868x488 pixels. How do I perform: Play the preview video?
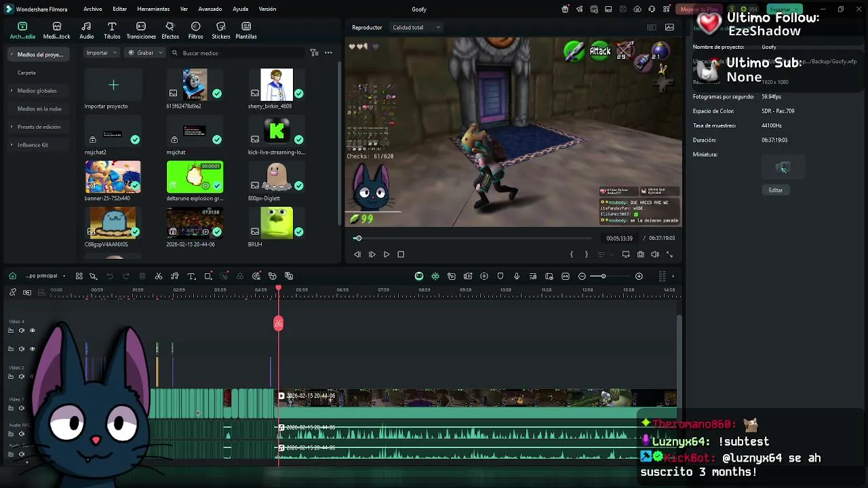point(387,254)
